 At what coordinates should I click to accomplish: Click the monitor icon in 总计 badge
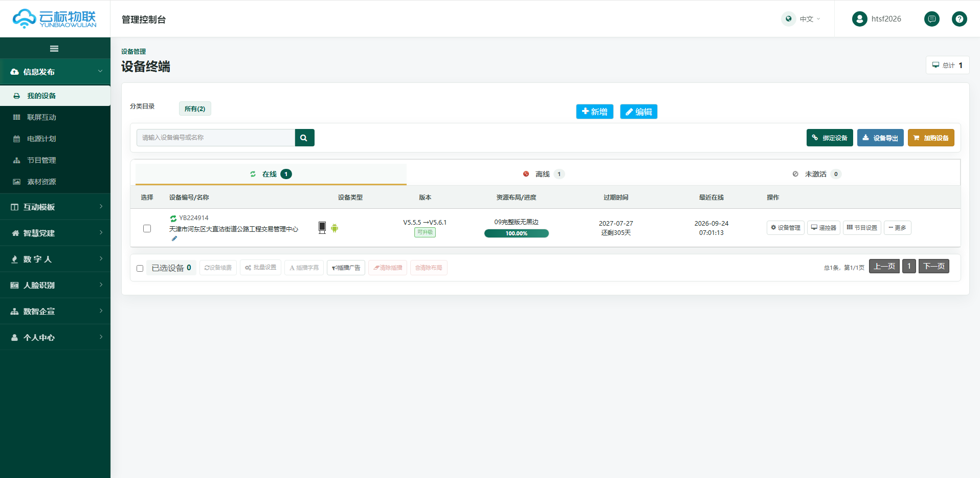click(936, 65)
